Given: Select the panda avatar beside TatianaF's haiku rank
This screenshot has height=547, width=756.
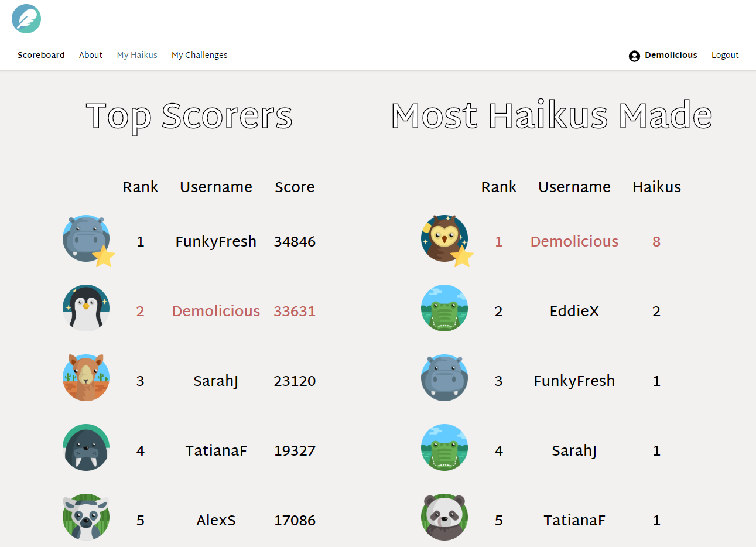Looking at the screenshot, I should [x=444, y=517].
